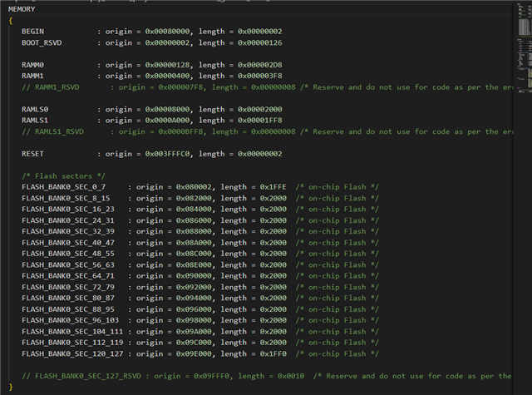The height and width of the screenshot is (395, 532).
Task: Click the MEMORY keyword at the top
Action: (x=21, y=9)
